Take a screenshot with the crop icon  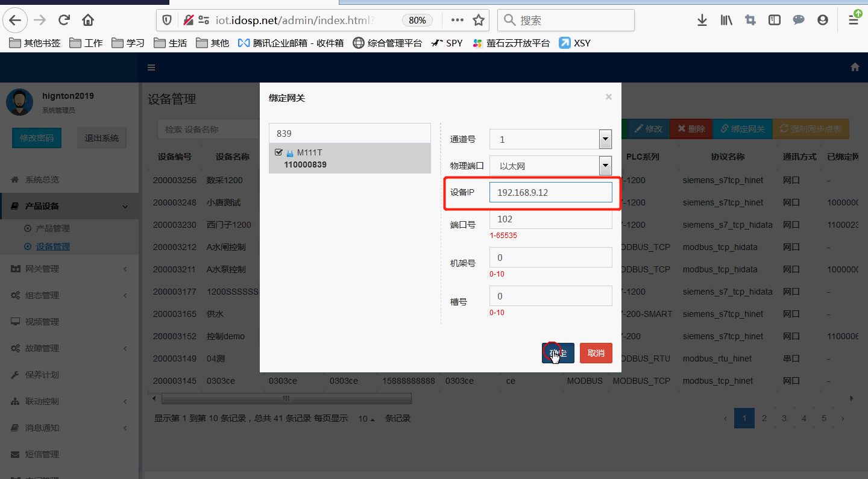(x=750, y=20)
